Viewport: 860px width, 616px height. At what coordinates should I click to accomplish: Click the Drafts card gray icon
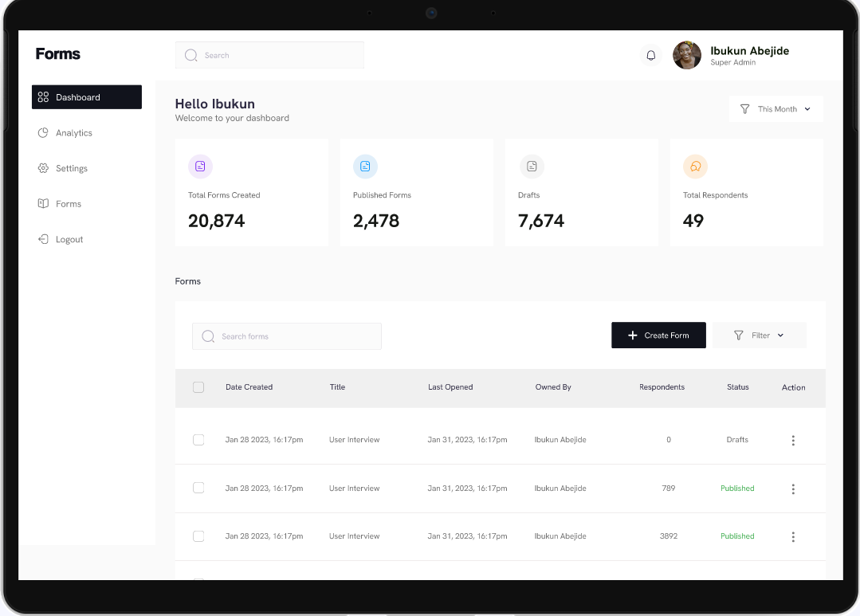tap(532, 167)
